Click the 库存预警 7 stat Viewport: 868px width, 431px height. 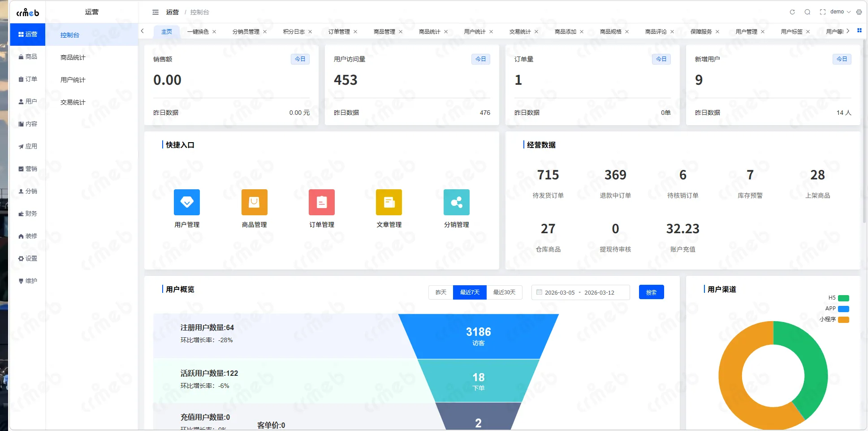point(750,183)
